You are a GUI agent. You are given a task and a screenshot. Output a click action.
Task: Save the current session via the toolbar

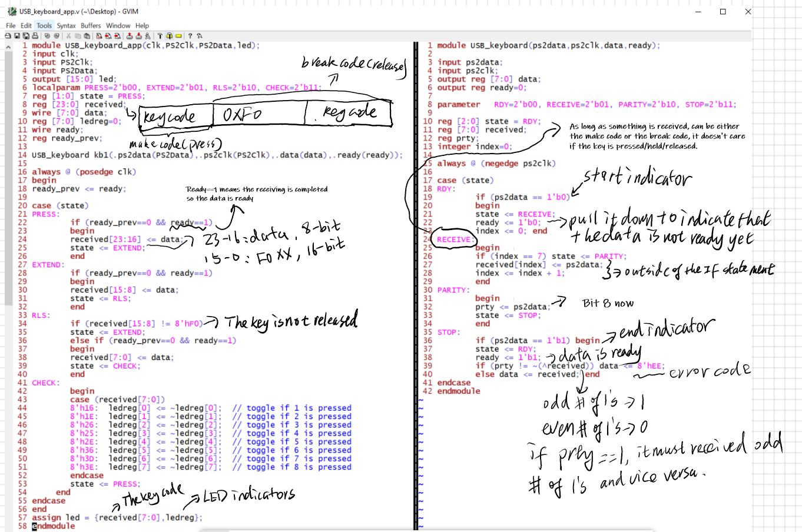(x=138, y=36)
